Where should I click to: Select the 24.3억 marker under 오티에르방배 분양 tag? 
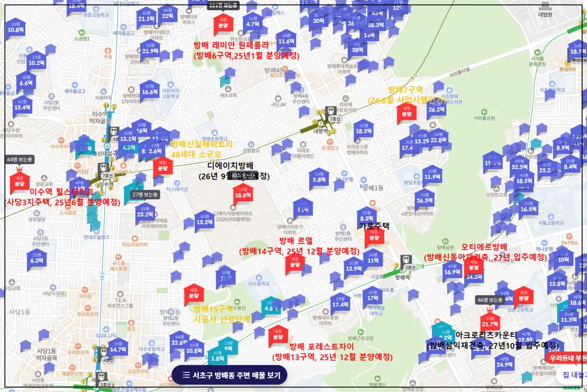pyautogui.click(x=474, y=276)
